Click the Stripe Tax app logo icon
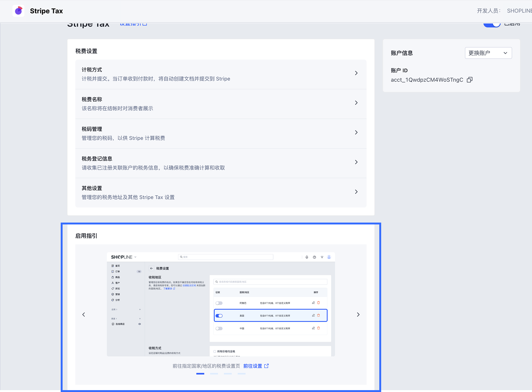Image resolution: width=532 pixels, height=392 pixels. [18, 11]
